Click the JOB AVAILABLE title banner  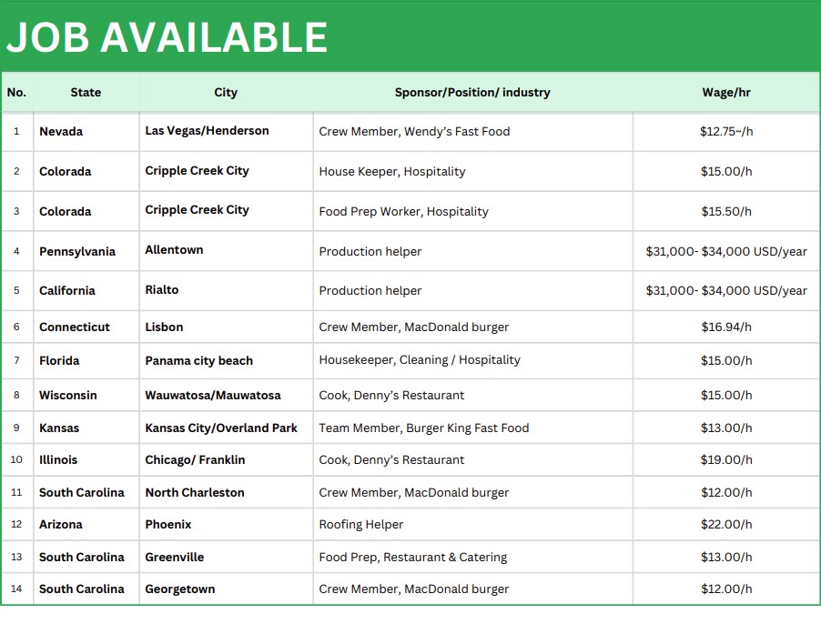point(167,37)
